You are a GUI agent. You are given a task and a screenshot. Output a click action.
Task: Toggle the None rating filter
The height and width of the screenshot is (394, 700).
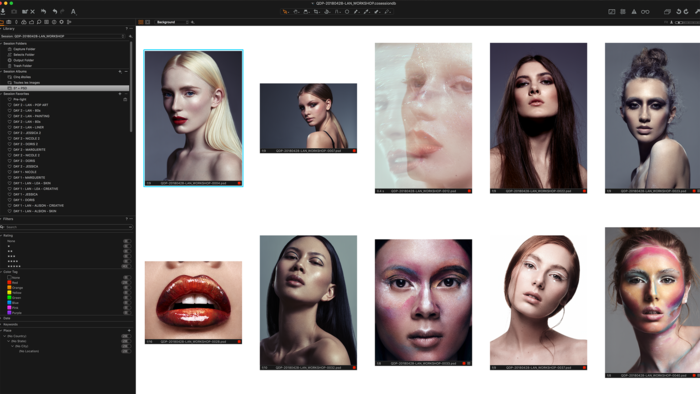126,241
